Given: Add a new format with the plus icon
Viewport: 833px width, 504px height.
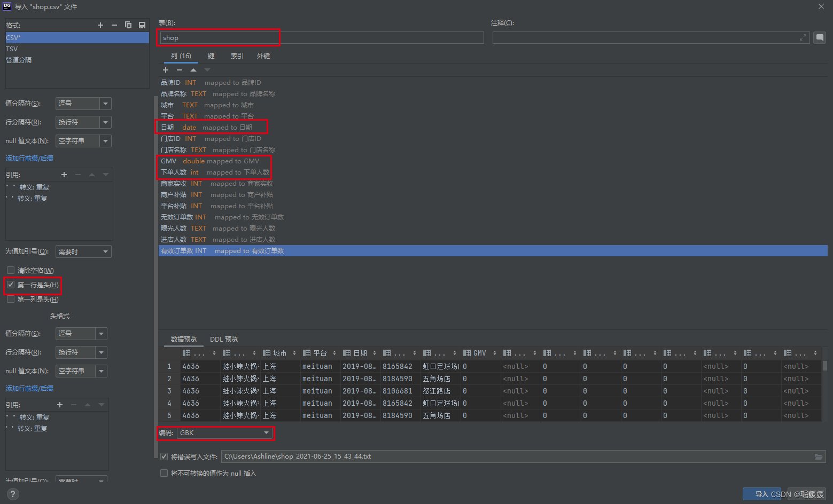Looking at the screenshot, I should pos(100,25).
